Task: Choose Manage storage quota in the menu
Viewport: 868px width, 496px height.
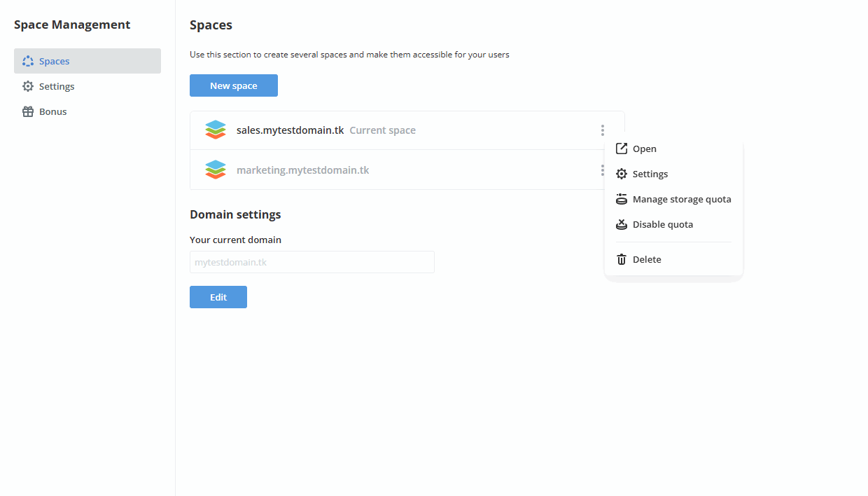Action: click(x=682, y=199)
